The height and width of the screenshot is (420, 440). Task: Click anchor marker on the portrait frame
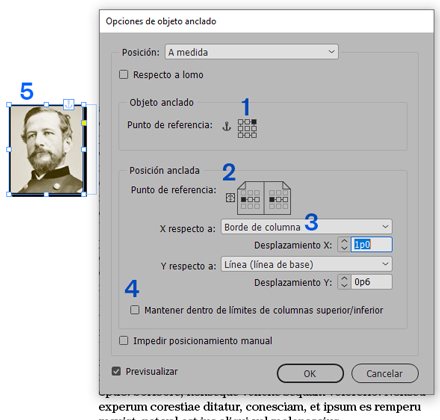[69, 104]
